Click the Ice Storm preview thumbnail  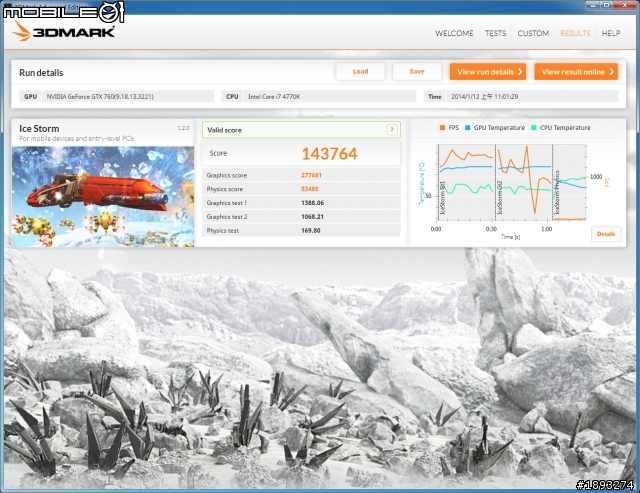pos(103,197)
